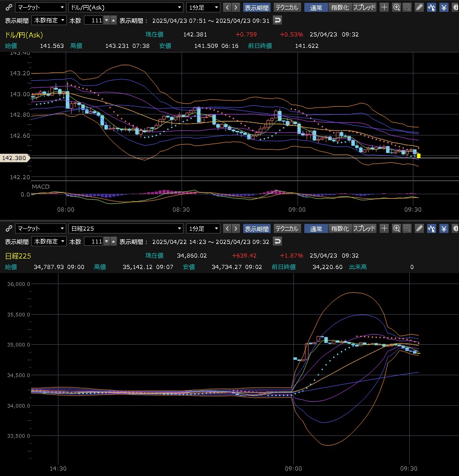
Task: Toggle the yen icon in the 日経225 chart toolbar
Action: point(444,228)
